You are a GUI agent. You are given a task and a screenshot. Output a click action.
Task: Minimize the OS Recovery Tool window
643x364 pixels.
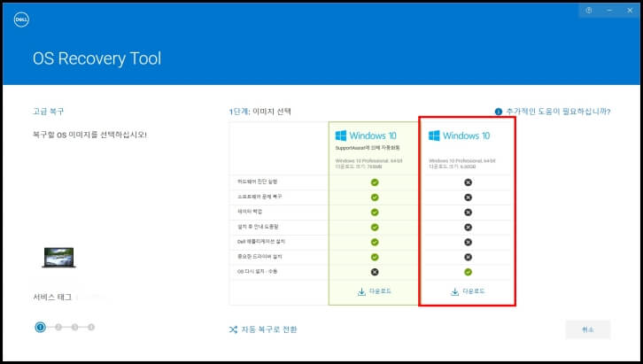pyautogui.click(x=609, y=11)
